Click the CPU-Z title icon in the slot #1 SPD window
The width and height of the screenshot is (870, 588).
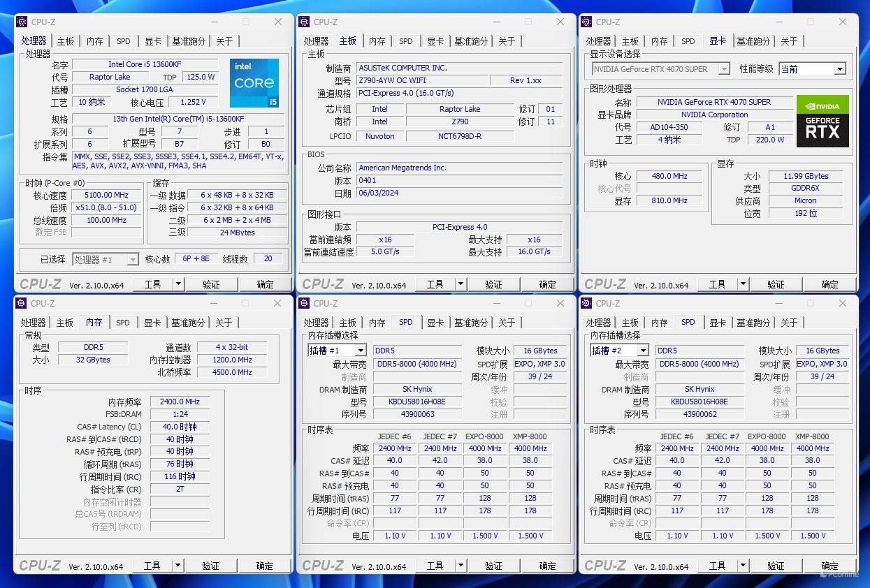click(304, 304)
